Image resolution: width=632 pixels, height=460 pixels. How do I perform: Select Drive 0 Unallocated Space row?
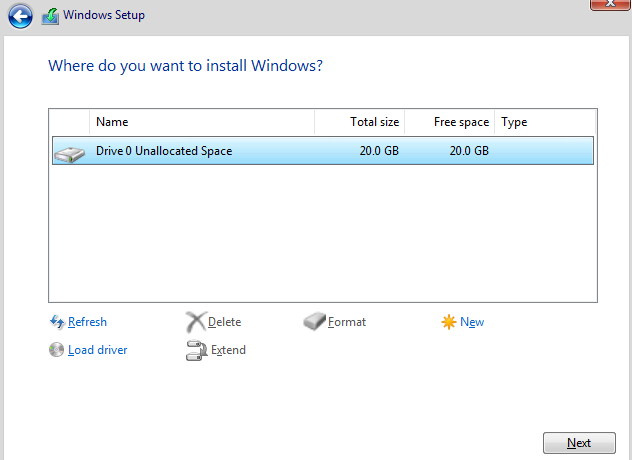[323, 151]
